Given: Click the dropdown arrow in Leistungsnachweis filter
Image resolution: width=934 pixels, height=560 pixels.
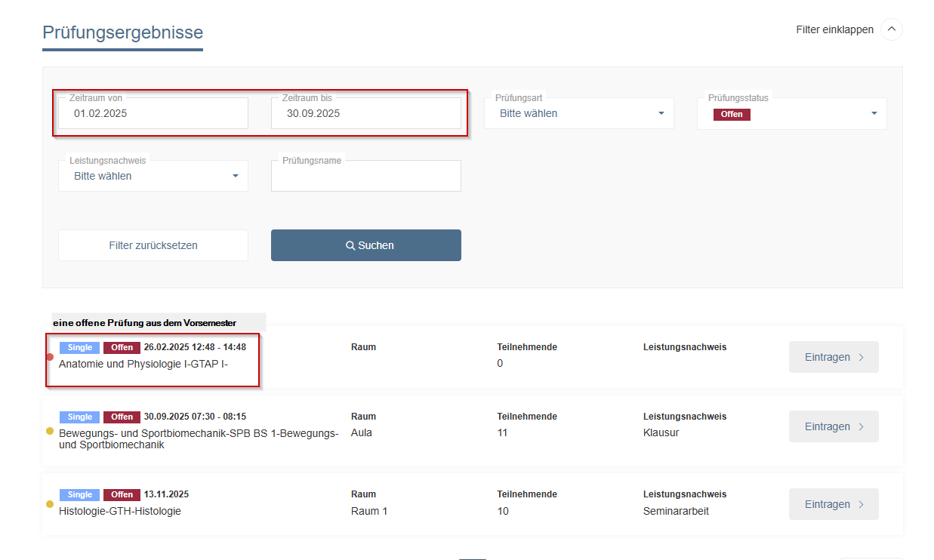Looking at the screenshot, I should (236, 176).
